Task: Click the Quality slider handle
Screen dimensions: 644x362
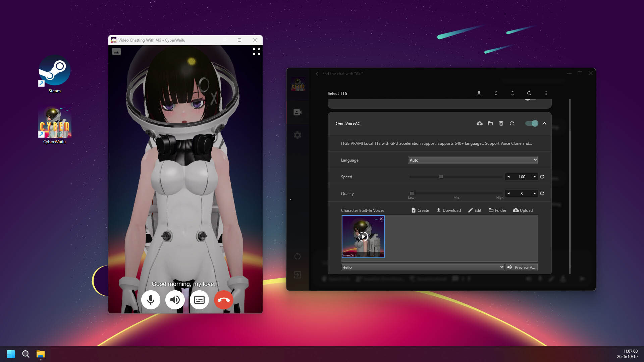Action: [x=412, y=193]
